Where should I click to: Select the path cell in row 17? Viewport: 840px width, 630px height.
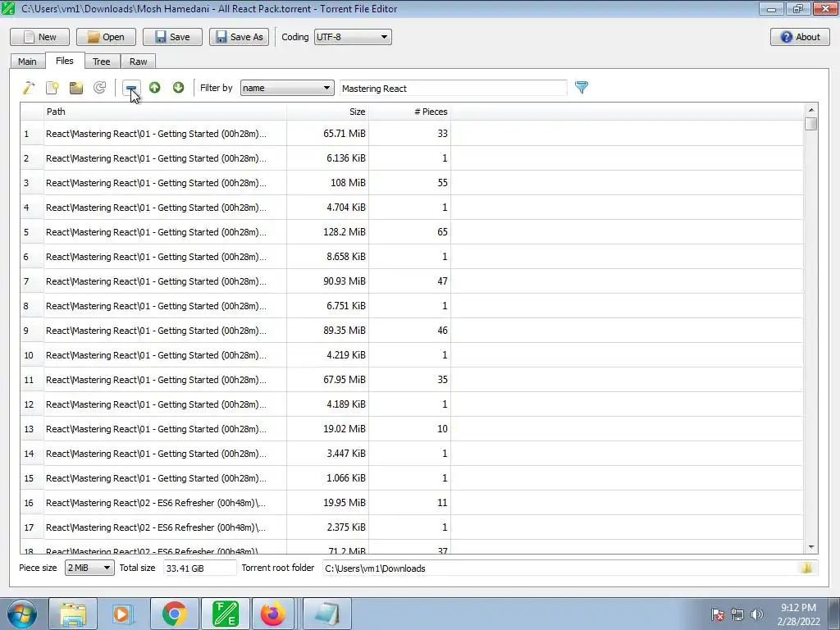[165, 527]
